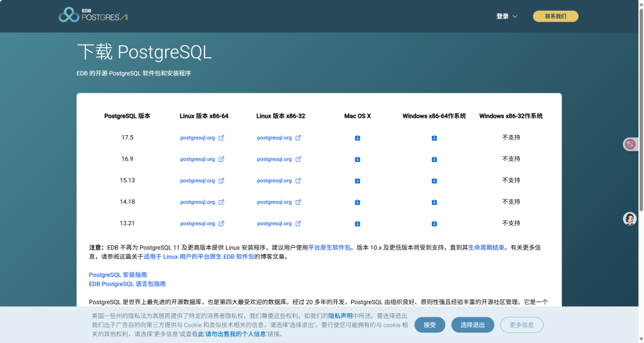Image resolution: width=644 pixels, height=343 pixels.
Task: Download version 14.18 for Windows x86-64
Action: pos(434,202)
